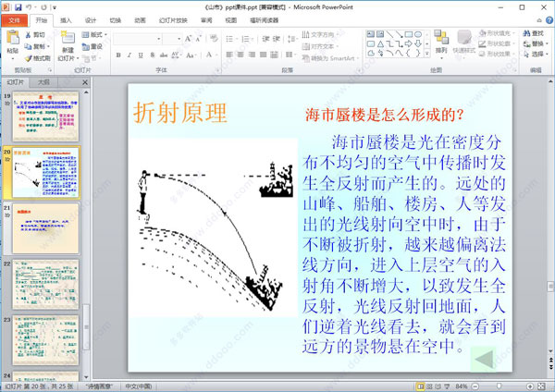Screen dimensions: 555x392
Task: Open the Shape Outline options
Action: [x=497, y=43]
